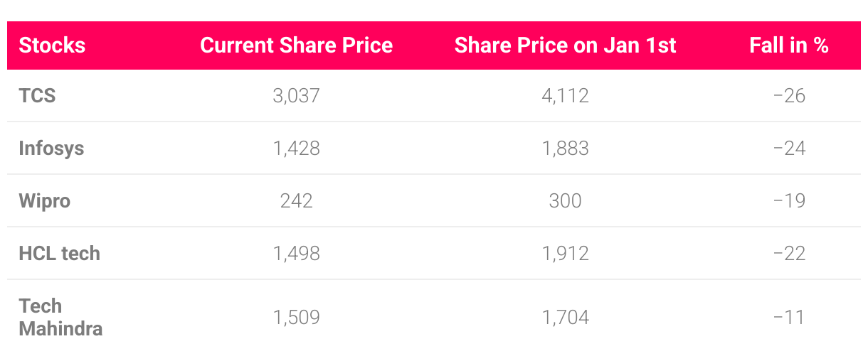Viewport: 868px width, 361px height.
Task: Click the Infosys stock name
Action: [51, 149]
